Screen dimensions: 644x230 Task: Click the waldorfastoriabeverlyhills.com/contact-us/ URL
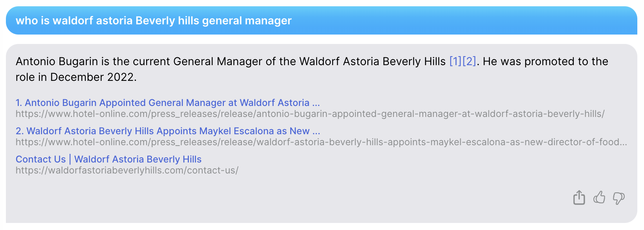coord(127,171)
